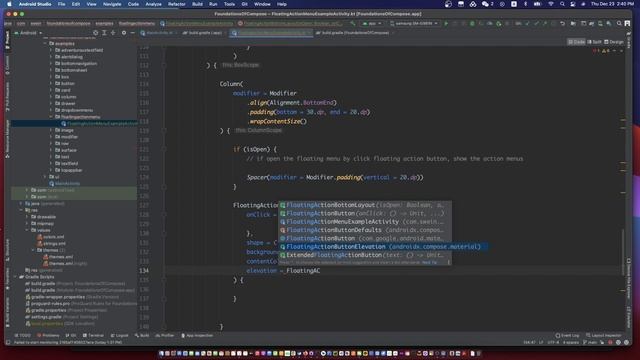Click the Debug app bug icon
The height and width of the screenshot is (360, 640).
pos(472,24)
